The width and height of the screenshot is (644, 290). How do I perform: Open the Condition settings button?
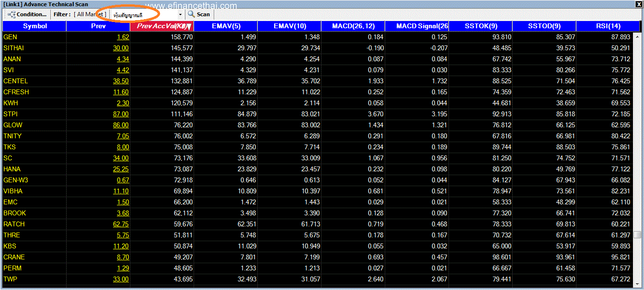(27, 14)
